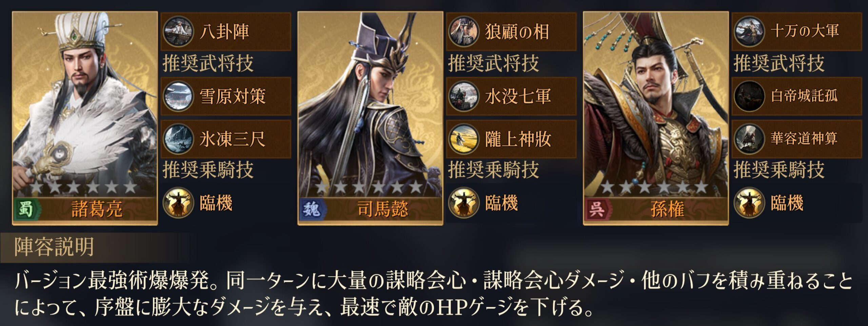
Task: Click 臨機 mount skill icon under 諸葛亮
Action: click(178, 203)
